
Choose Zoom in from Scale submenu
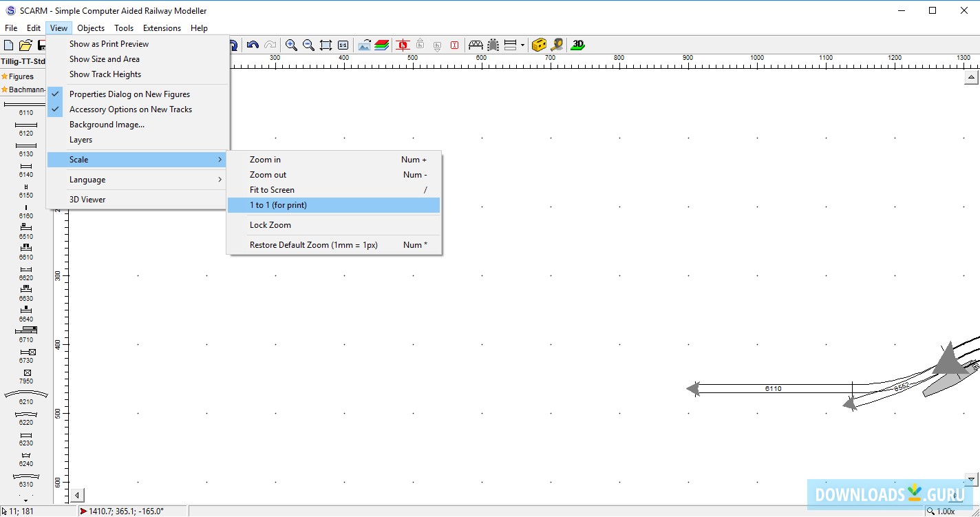click(x=334, y=160)
